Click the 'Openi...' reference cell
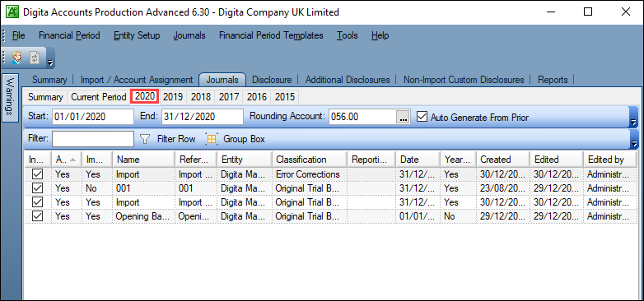 click(195, 216)
